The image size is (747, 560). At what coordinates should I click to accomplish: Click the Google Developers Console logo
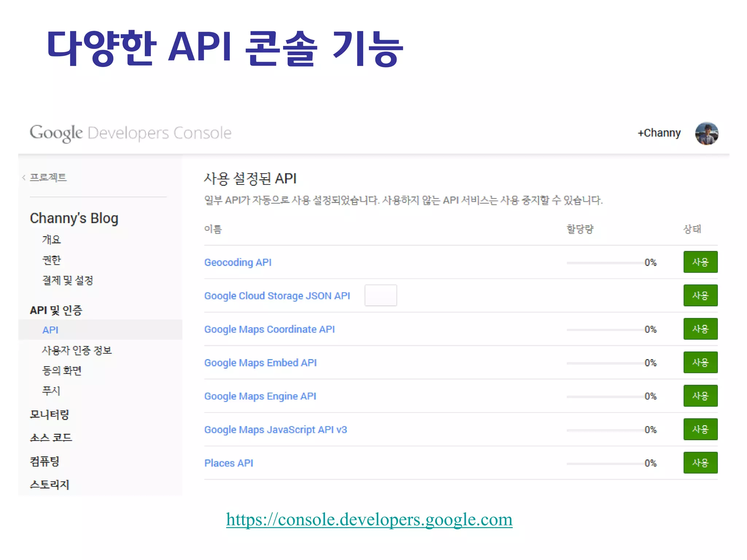130,133
